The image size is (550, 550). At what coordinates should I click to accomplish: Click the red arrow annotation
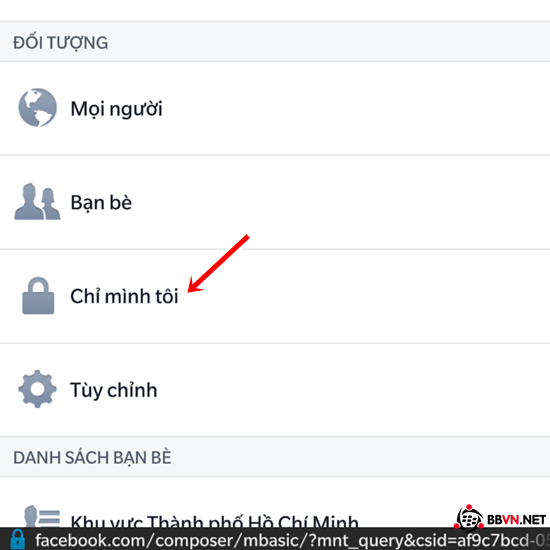click(218, 263)
